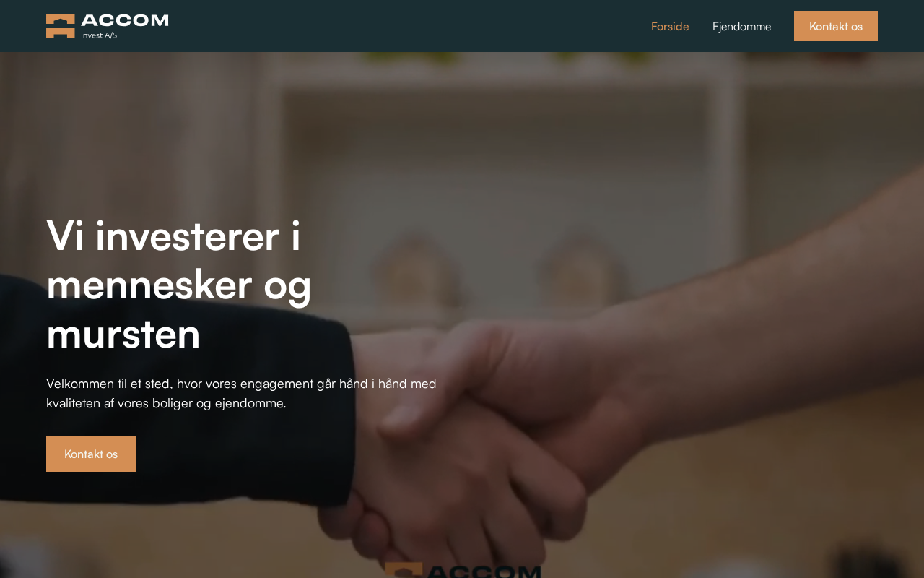Image resolution: width=924 pixels, height=578 pixels.
Task: Select the word 'mursten' in the heading
Action: 123,334
